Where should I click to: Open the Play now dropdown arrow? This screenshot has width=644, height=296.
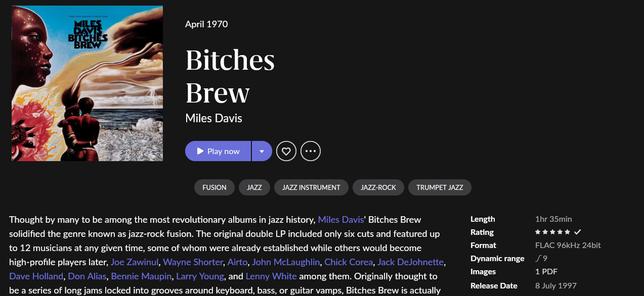pyautogui.click(x=262, y=151)
